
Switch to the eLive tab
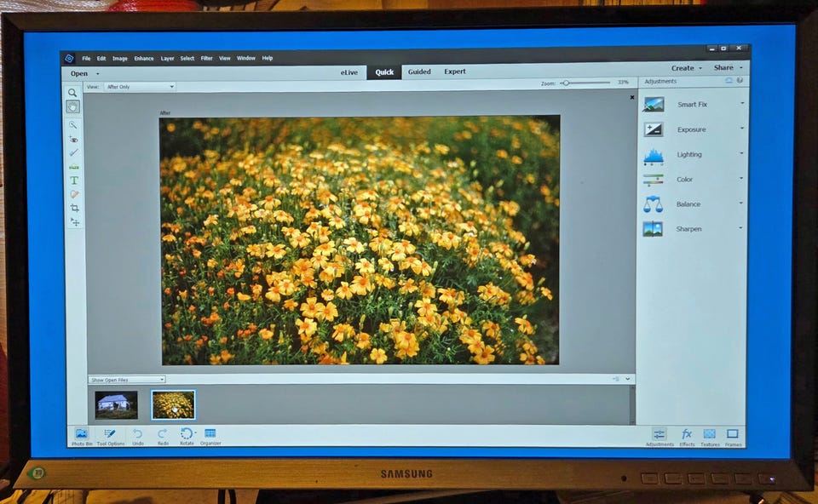(x=349, y=72)
